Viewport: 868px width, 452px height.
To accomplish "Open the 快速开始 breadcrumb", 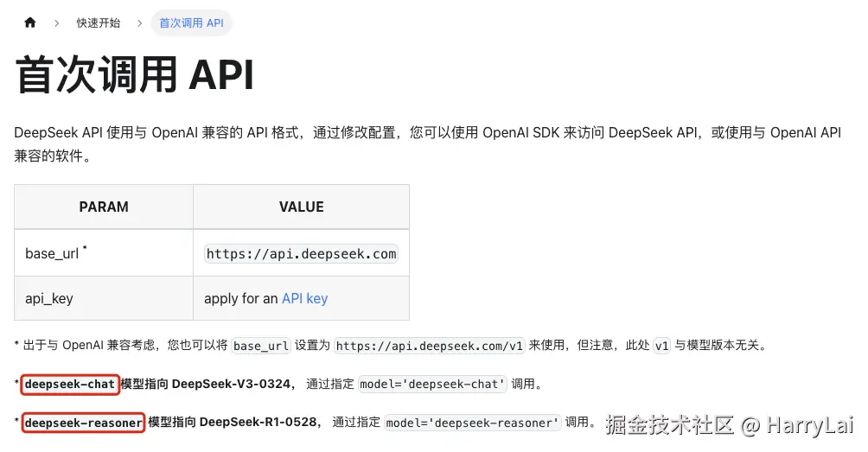I will [x=98, y=22].
